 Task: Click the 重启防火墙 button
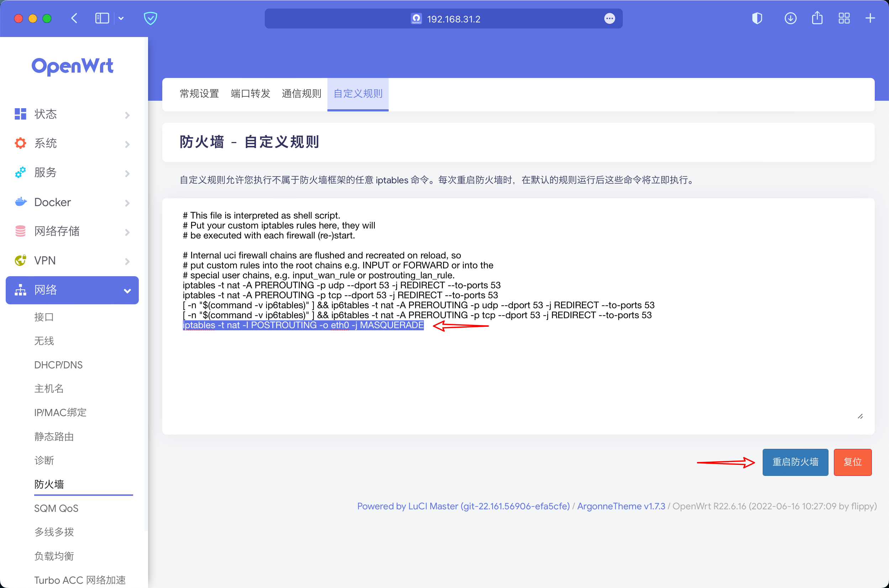click(x=795, y=462)
